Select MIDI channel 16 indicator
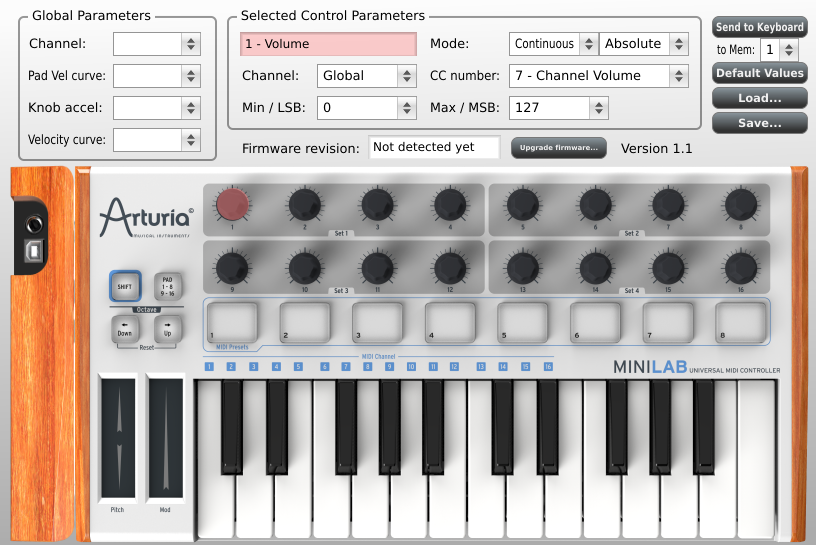The height and width of the screenshot is (545, 816). [548, 366]
